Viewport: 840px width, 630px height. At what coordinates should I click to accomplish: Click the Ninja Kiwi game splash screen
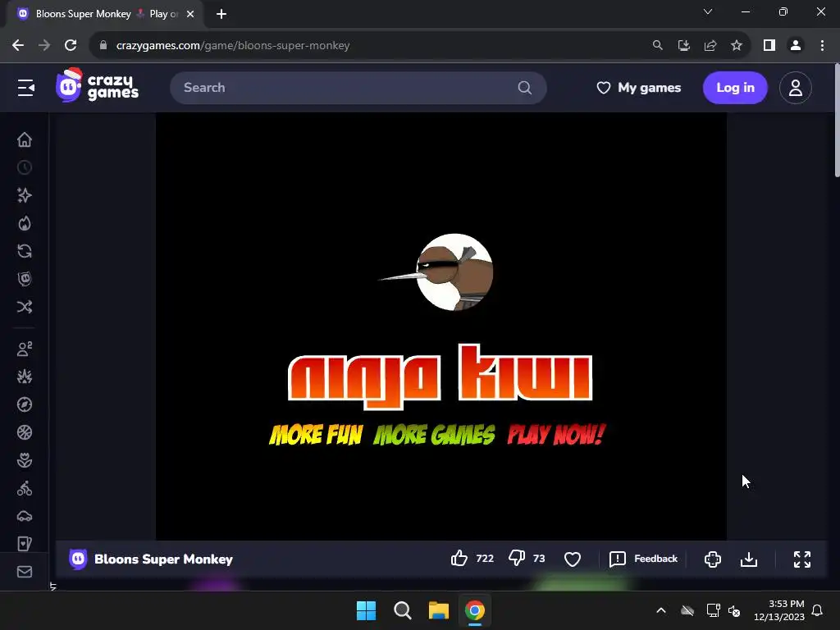pyautogui.click(x=441, y=326)
